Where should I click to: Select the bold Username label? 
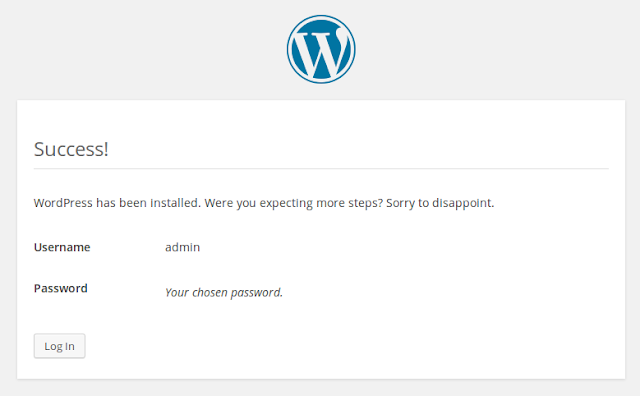(62, 247)
